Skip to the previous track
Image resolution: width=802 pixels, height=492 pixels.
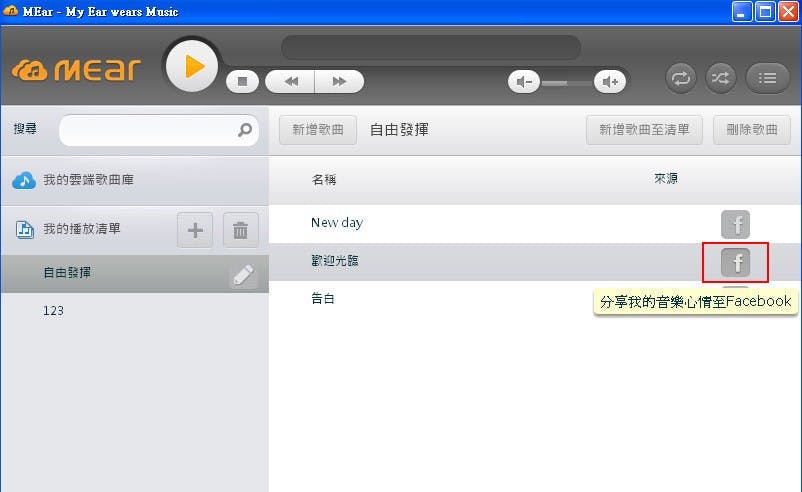tap(291, 82)
